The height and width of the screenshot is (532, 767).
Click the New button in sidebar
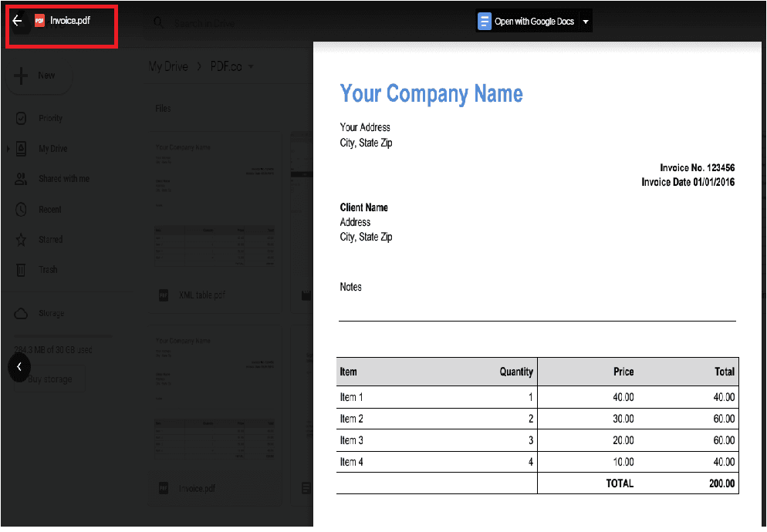pyautogui.click(x=39, y=76)
